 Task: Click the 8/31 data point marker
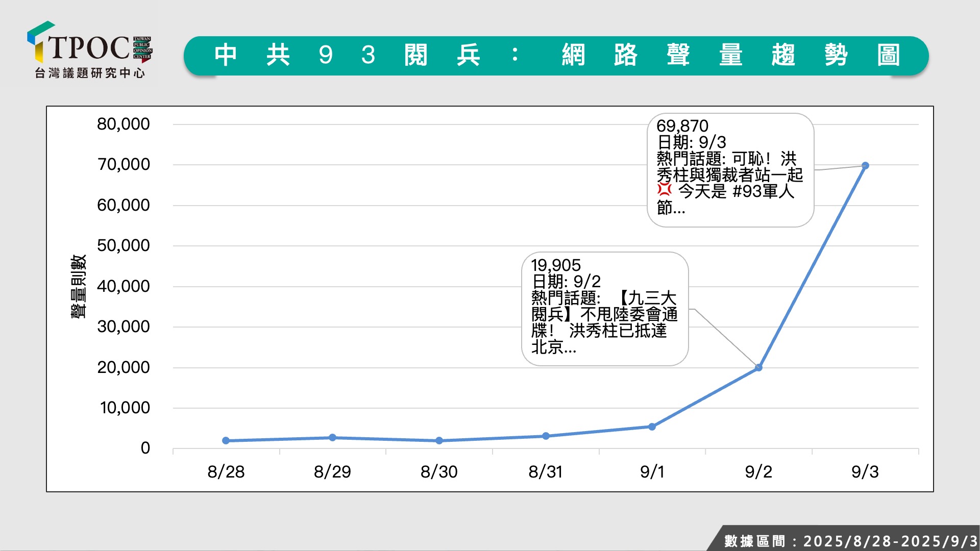coord(546,436)
